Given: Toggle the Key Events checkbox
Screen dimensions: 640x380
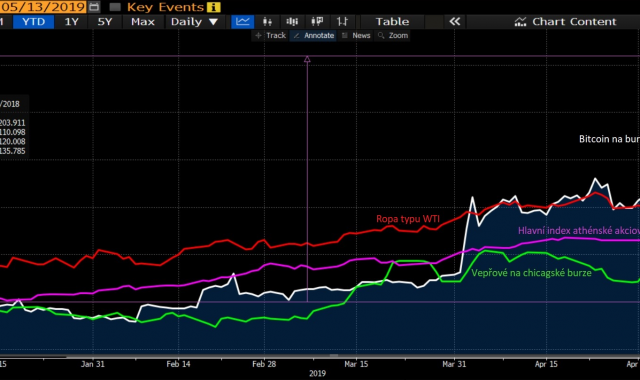Looking at the screenshot, I should tap(115, 7).
